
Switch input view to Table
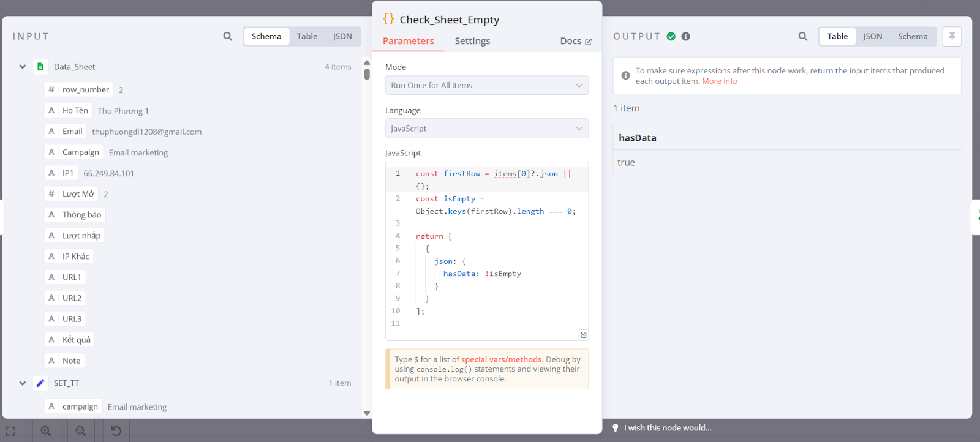coord(307,36)
